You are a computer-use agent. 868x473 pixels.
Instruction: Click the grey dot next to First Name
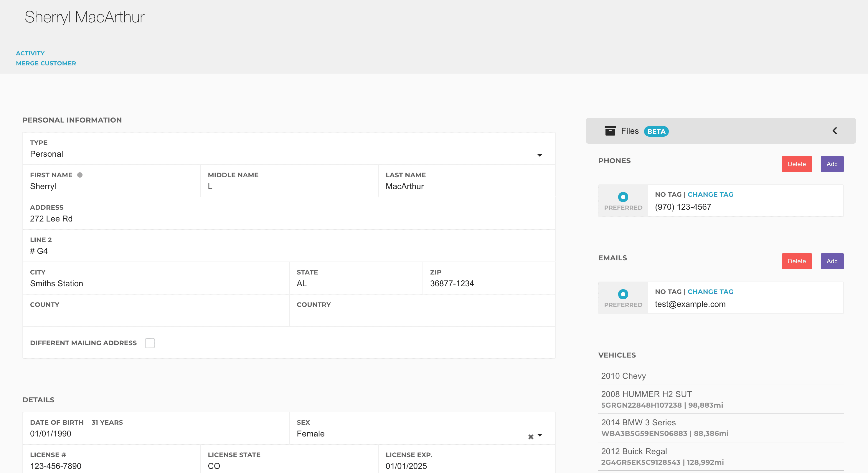click(80, 175)
